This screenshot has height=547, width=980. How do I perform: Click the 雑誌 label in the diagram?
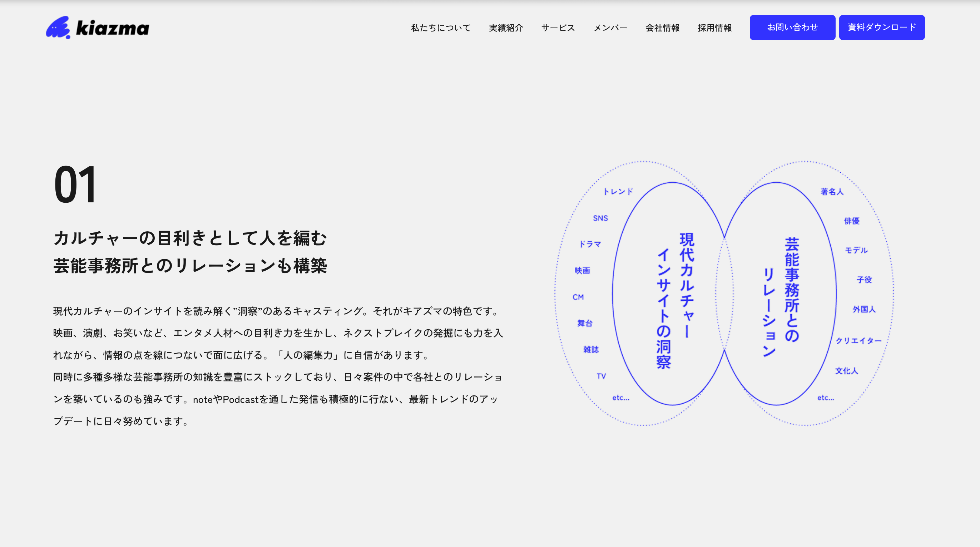[590, 349]
